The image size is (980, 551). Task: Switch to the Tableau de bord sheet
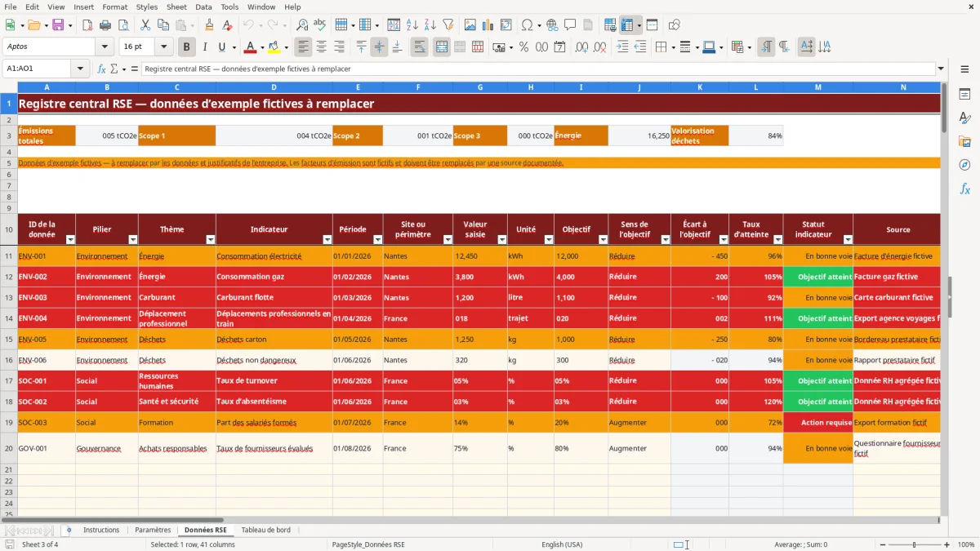(266, 530)
